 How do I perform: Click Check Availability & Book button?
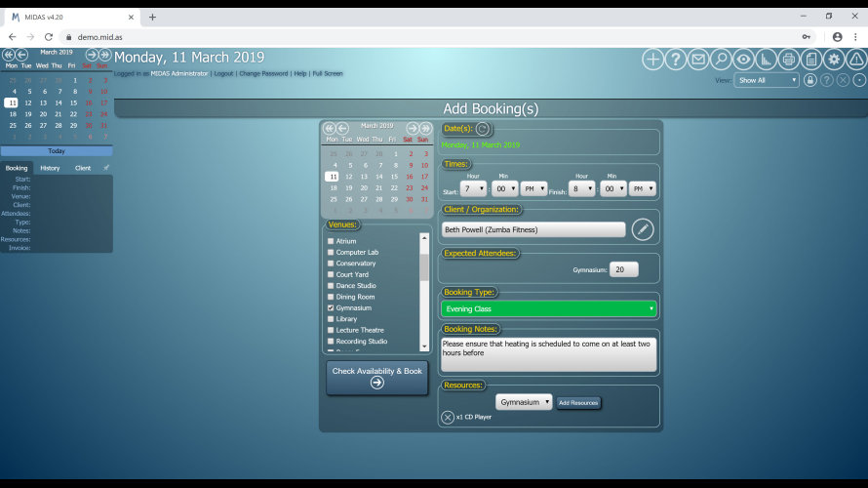(377, 378)
